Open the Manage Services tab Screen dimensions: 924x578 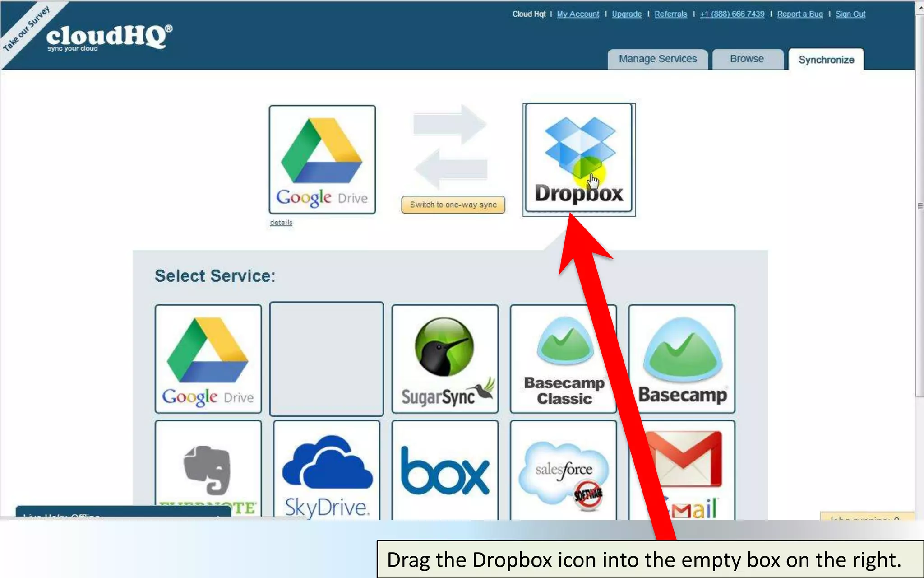[x=657, y=59]
